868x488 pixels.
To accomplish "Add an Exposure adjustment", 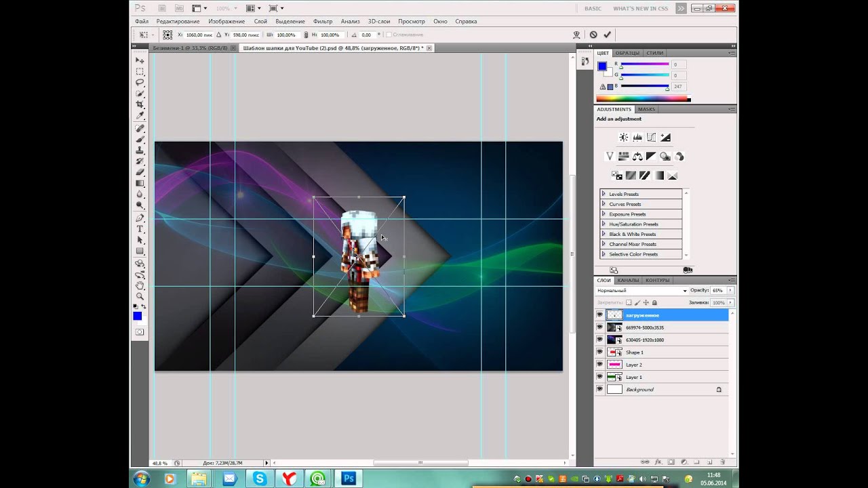I will coord(665,138).
